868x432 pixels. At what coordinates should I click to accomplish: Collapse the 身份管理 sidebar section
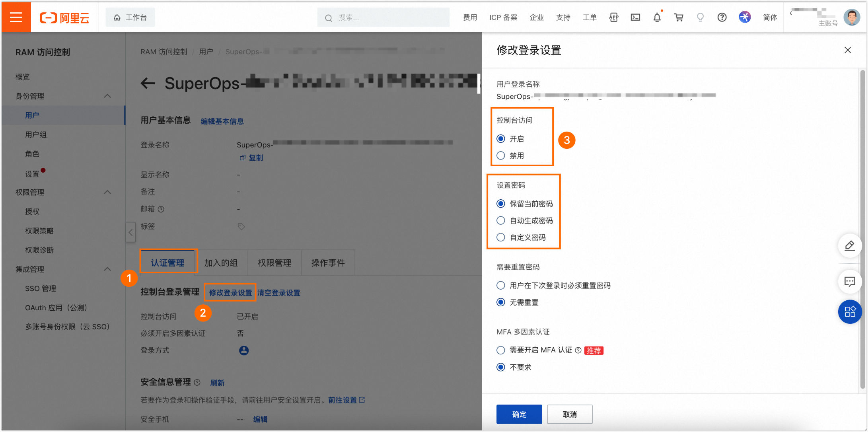tap(107, 96)
